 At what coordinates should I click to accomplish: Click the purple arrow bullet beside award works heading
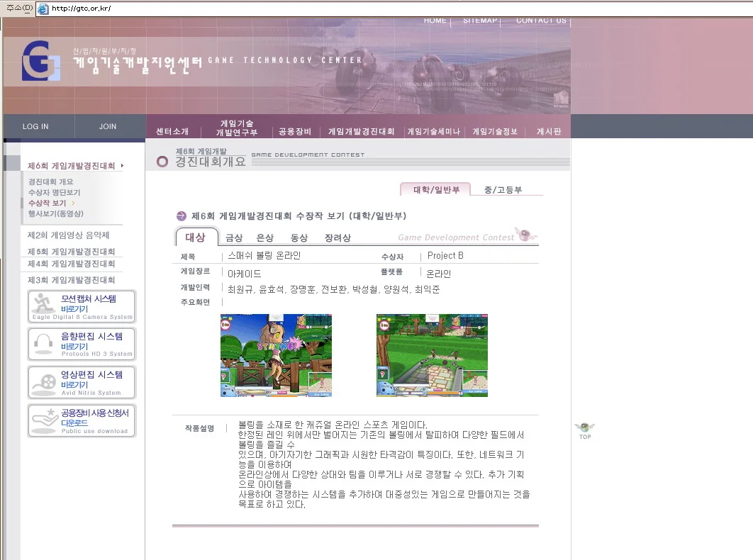181,216
